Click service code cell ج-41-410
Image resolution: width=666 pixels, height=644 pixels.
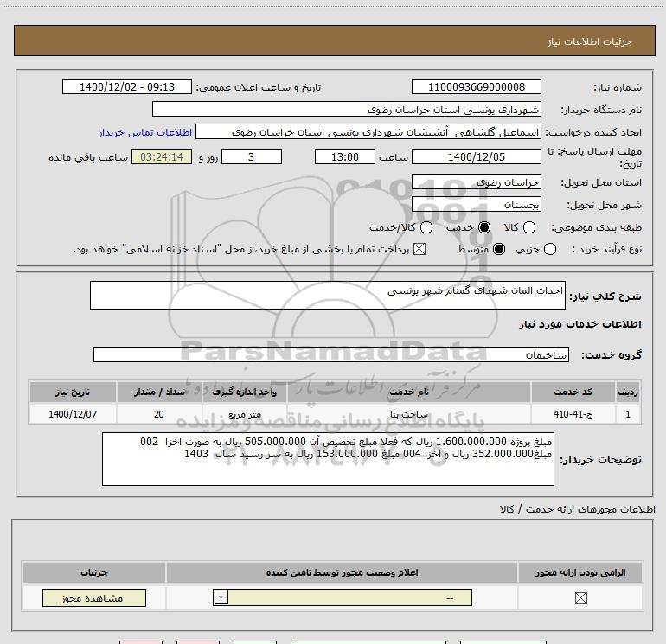click(573, 414)
